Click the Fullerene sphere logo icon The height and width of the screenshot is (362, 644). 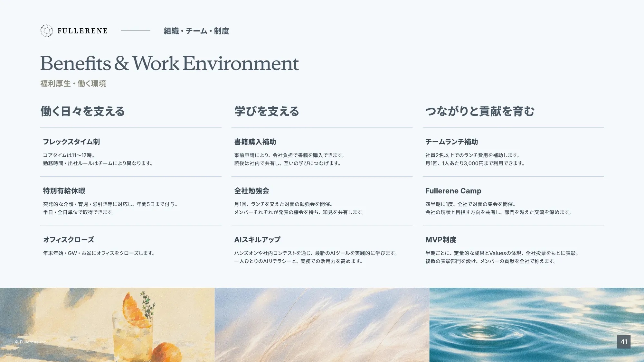tap(47, 31)
